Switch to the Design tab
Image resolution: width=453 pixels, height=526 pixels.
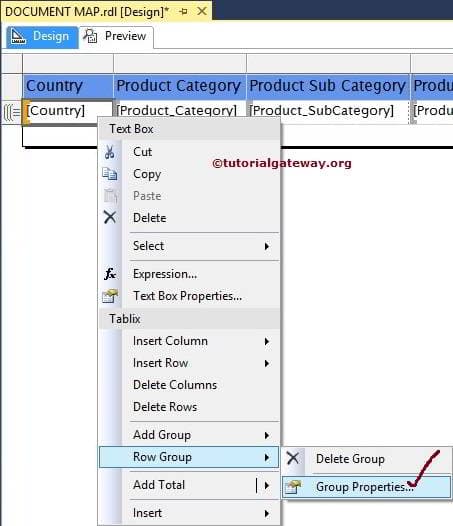point(42,36)
